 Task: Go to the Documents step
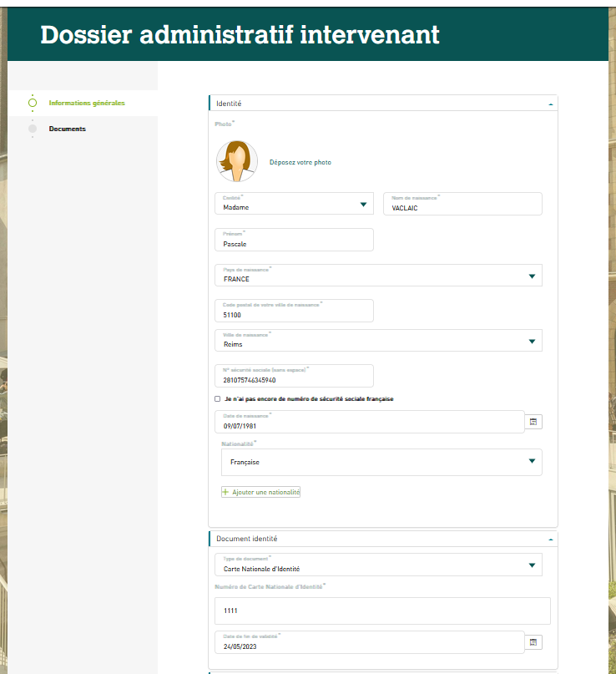coord(68,129)
